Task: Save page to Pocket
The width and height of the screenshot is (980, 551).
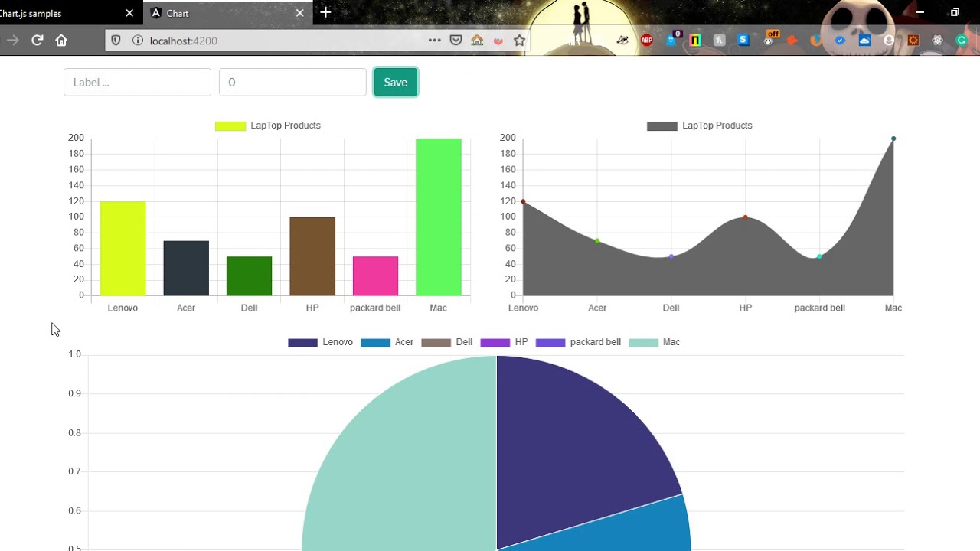Action: point(456,41)
